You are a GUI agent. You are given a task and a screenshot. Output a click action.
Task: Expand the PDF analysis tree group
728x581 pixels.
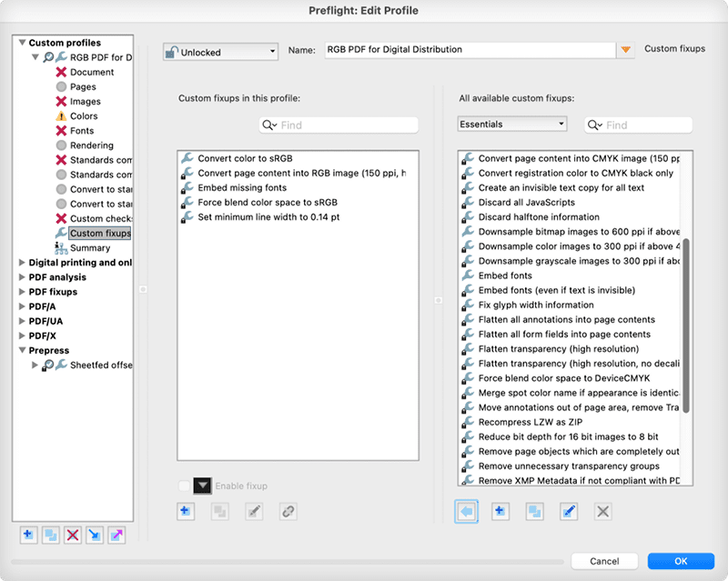22,277
